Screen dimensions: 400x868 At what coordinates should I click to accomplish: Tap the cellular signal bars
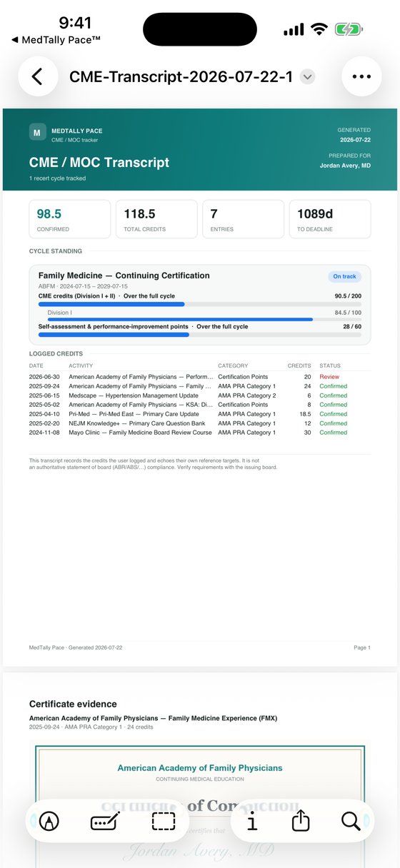[x=294, y=30]
